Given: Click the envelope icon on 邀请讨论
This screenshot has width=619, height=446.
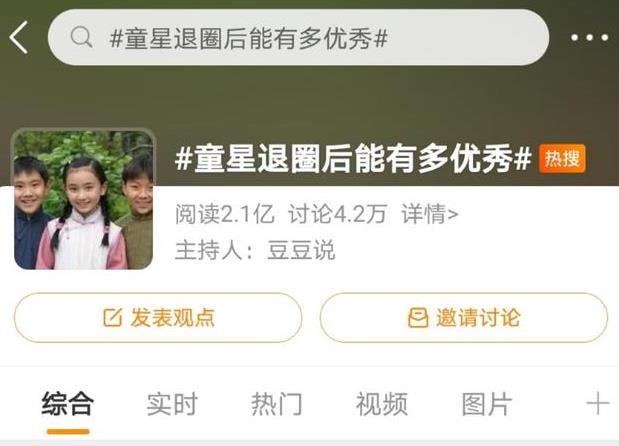Looking at the screenshot, I should click(418, 318).
